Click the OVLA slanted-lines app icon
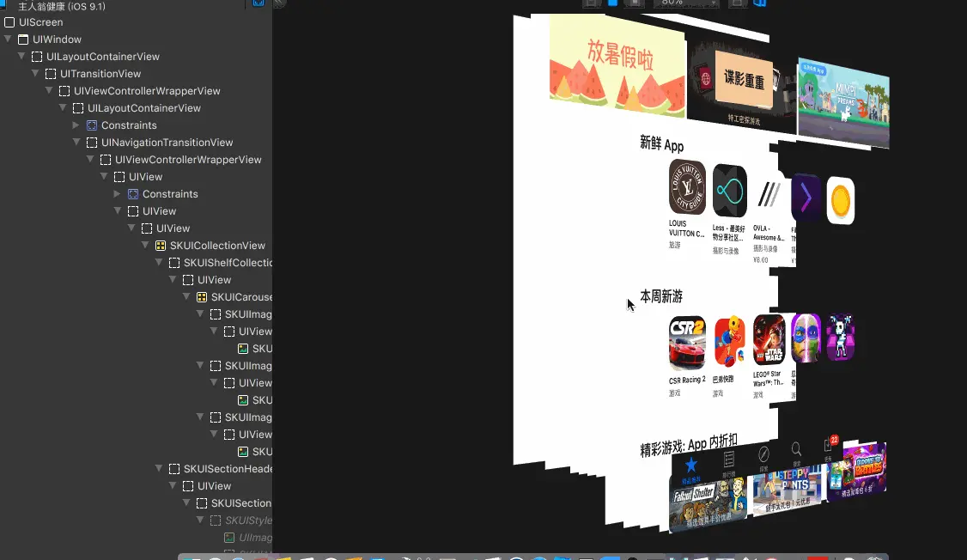This screenshot has height=560, width=967. 769,194
